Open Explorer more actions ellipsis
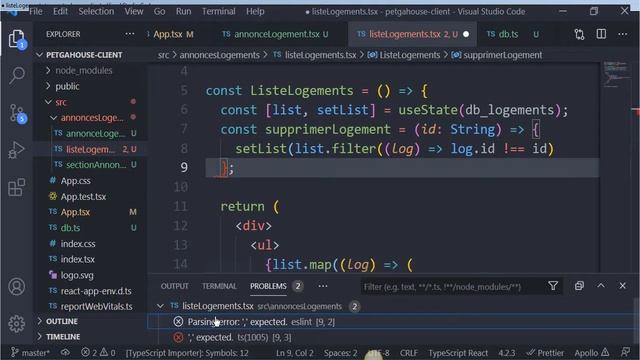640x360 pixels. (x=130, y=34)
